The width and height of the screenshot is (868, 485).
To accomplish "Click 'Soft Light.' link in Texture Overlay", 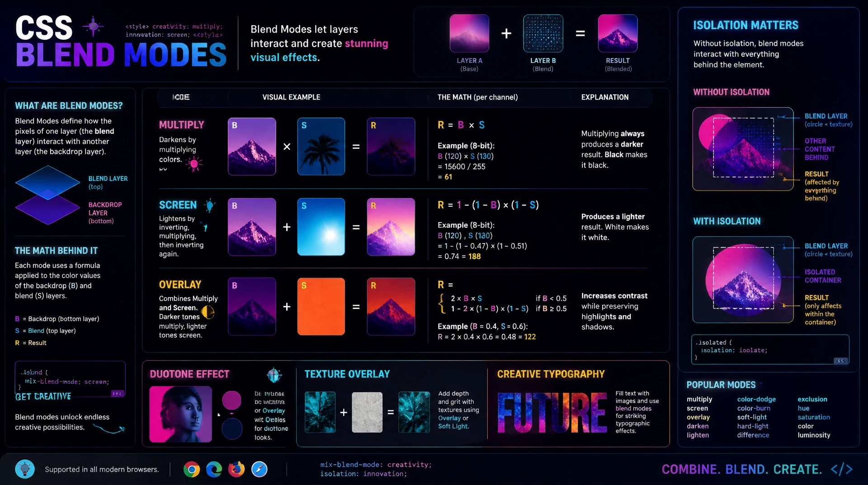I will pos(453,426).
